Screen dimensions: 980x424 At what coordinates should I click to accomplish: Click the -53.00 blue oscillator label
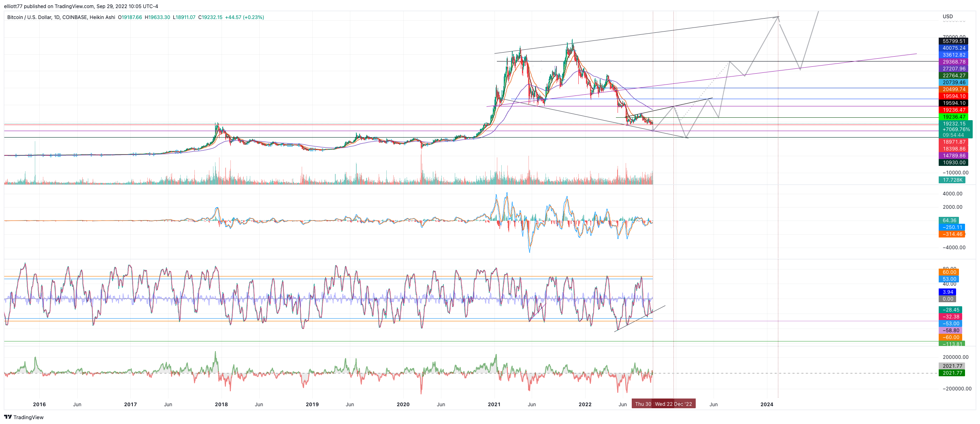pos(951,324)
